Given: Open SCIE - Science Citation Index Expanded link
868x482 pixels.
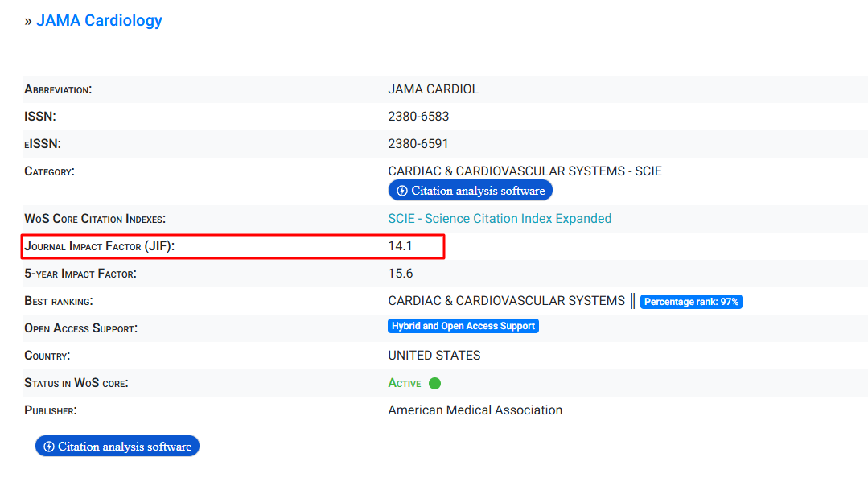Looking at the screenshot, I should click(x=500, y=219).
